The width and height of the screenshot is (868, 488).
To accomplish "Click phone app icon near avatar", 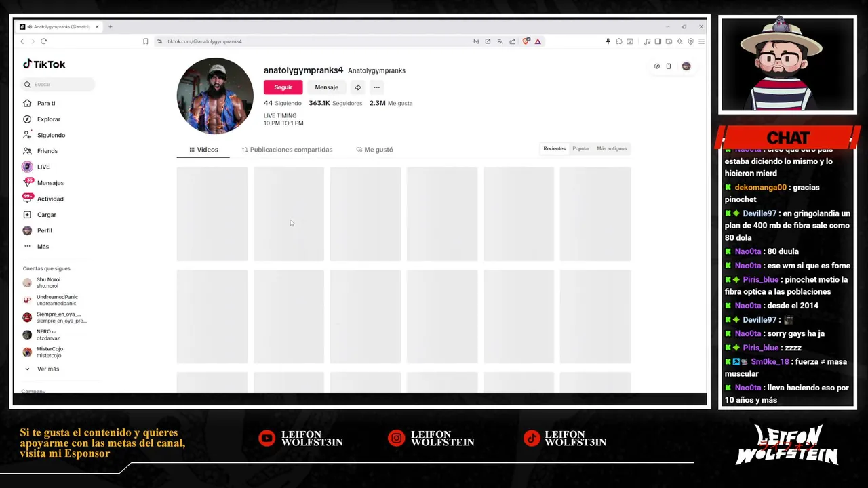I will [x=668, y=66].
